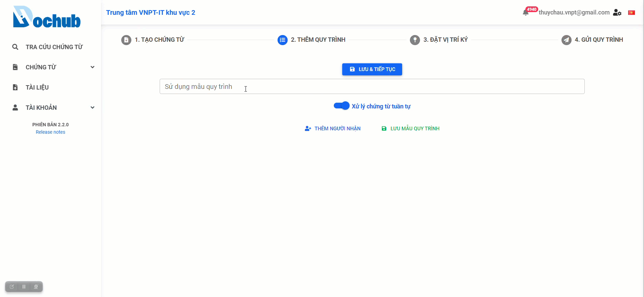Click step 3 Đặt vị trí ký circle icon
The height and width of the screenshot is (297, 644).
pos(415,40)
